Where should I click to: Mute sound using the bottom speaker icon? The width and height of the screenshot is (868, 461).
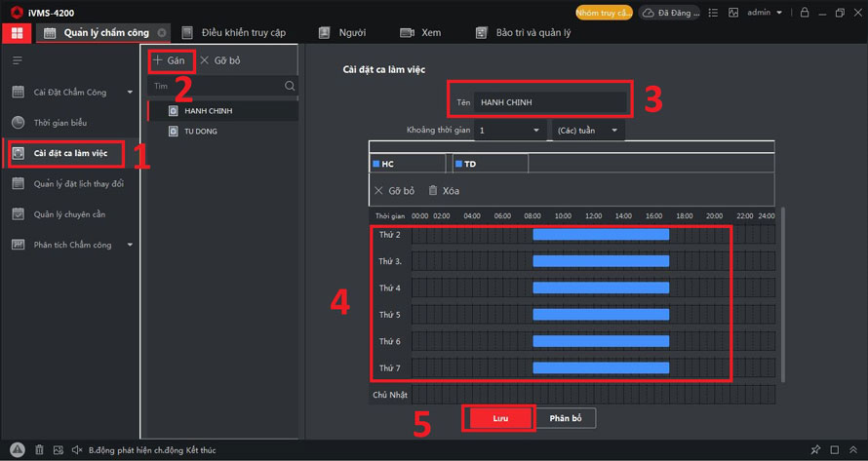point(77,450)
